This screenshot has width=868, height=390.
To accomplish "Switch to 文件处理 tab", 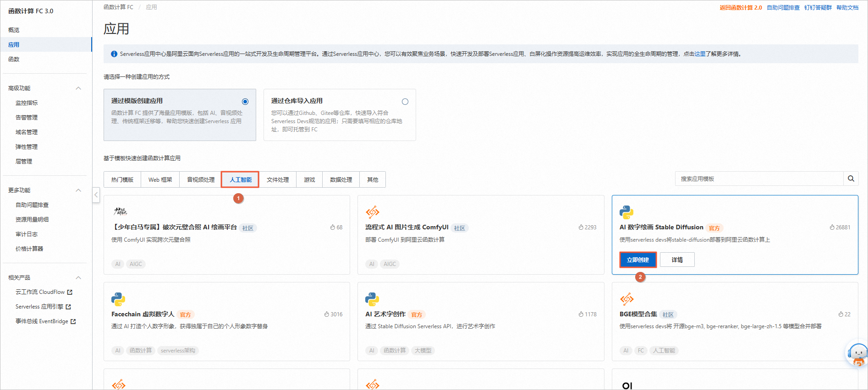I will coord(278,179).
